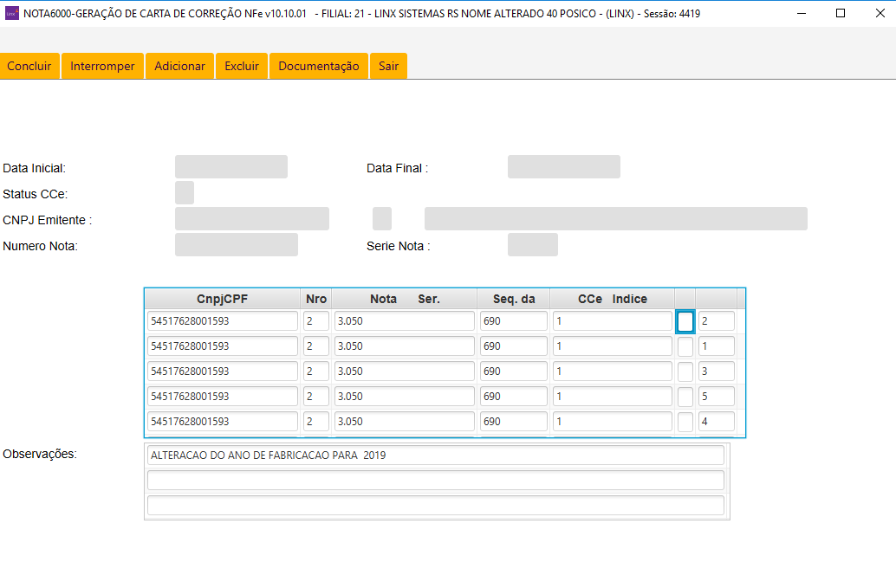Click the CCe sequence cell in row with index 5
Viewport: 896px width, 588px height.
(613, 397)
